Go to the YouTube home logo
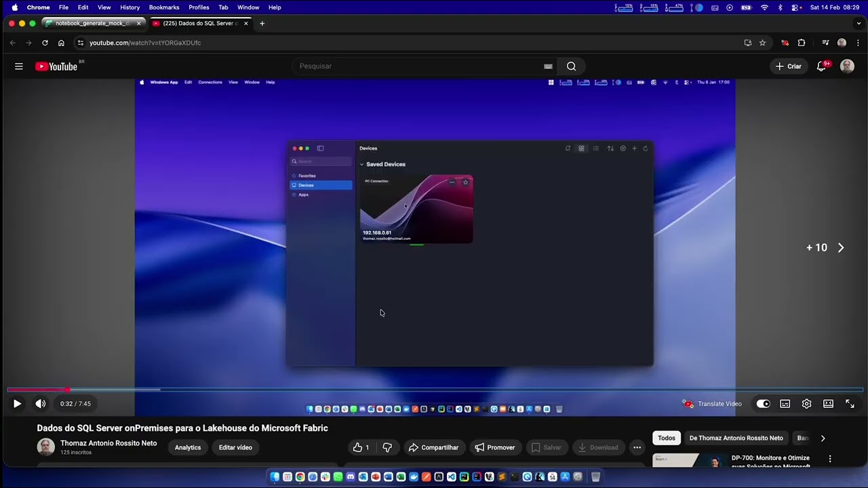The height and width of the screenshot is (488, 868). pyautogui.click(x=56, y=66)
